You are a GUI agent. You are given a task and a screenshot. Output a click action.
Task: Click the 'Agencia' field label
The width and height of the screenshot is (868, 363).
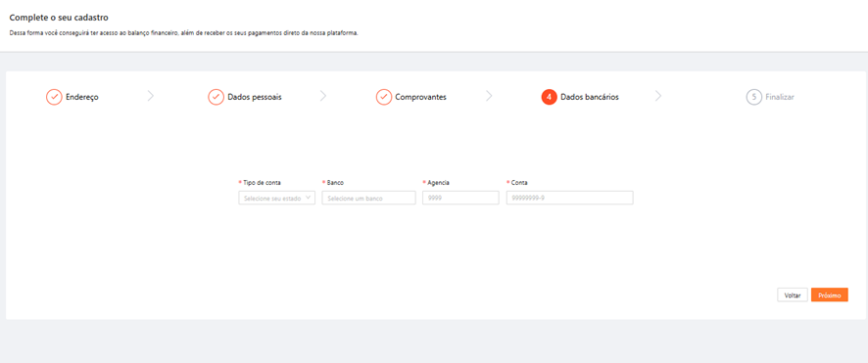click(439, 182)
